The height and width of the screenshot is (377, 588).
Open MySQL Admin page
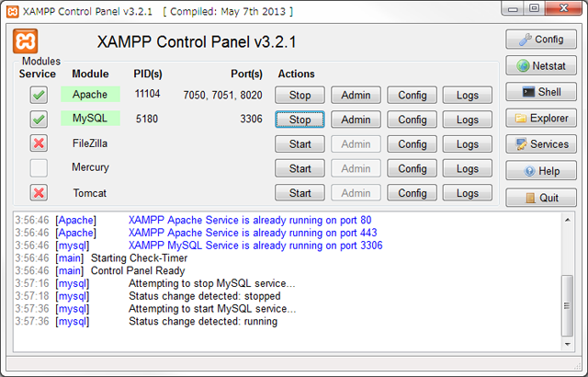pos(356,120)
